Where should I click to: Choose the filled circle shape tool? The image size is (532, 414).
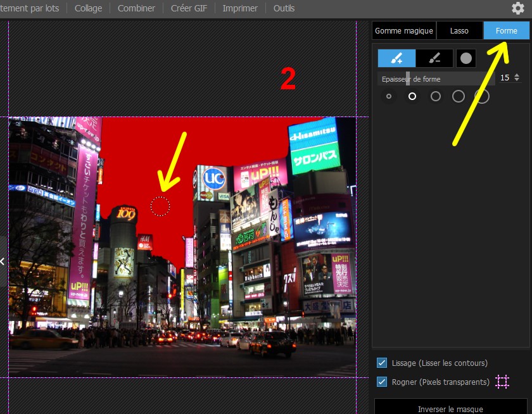[466, 58]
